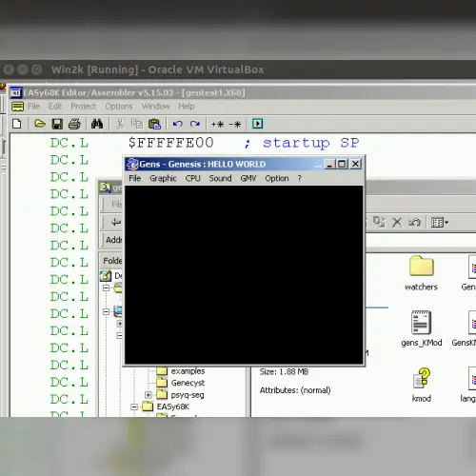Open the Edit menu in EASy68K
476x476 pixels.
click(55, 107)
